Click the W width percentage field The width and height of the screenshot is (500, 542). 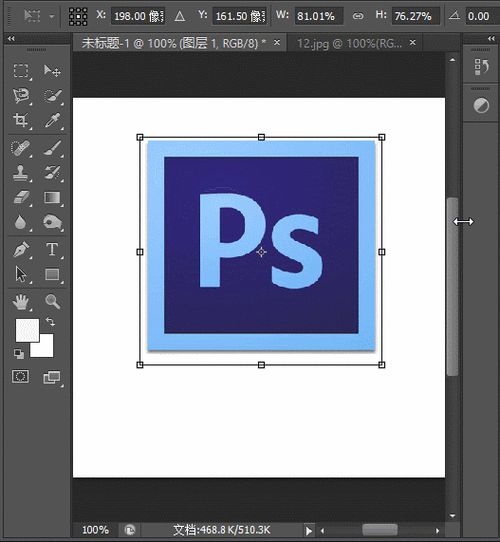[x=319, y=16]
